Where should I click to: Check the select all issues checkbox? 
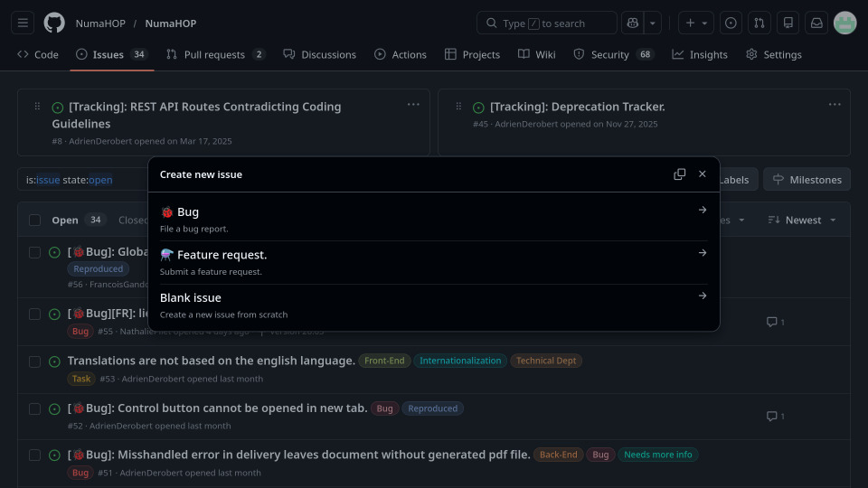click(x=34, y=220)
